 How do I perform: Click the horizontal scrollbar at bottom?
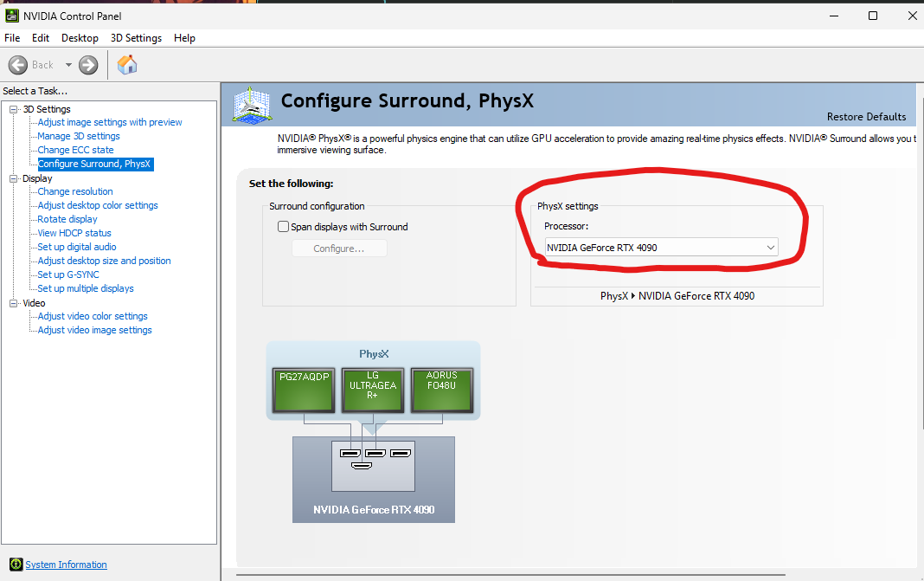(x=510, y=574)
